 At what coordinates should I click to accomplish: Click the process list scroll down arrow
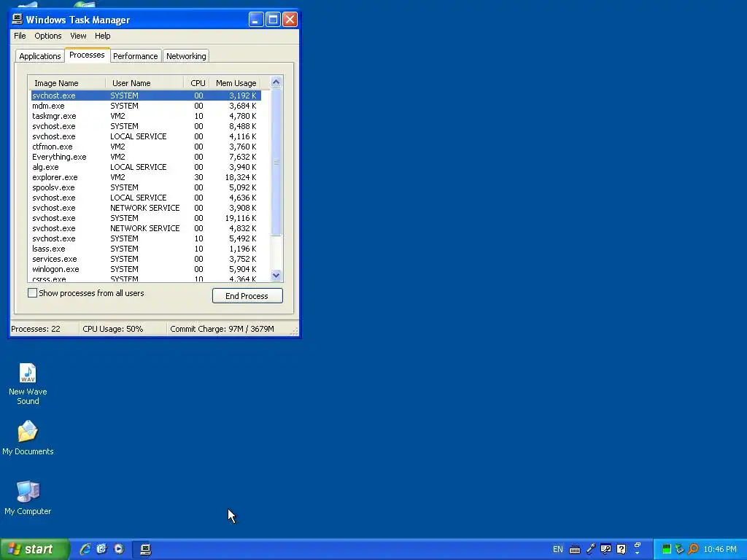[276, 275]
